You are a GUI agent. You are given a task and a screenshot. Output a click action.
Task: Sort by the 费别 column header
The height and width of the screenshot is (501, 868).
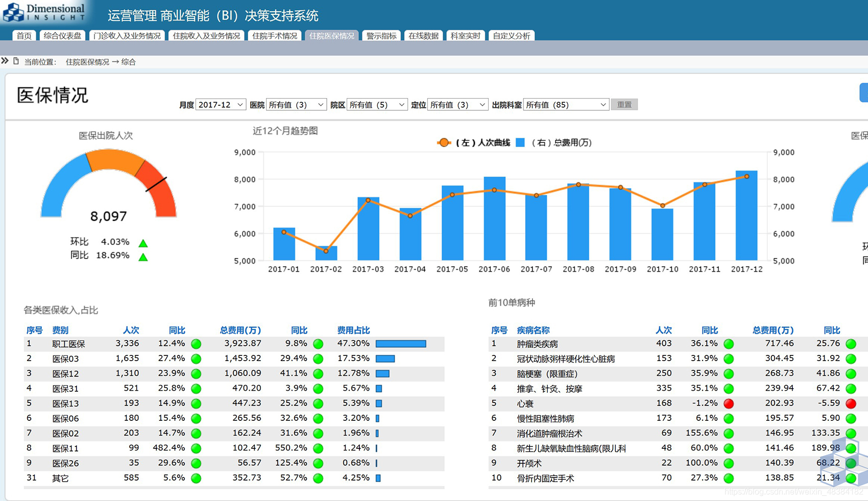[x=60, y=330]
